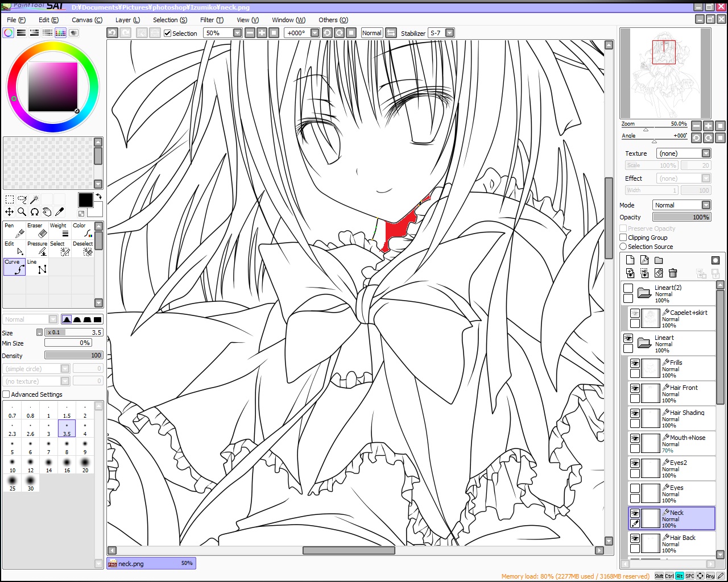Open the File menu
This screenshot has height=582, width=728.
pyautogui.click(x=16, y=20)
